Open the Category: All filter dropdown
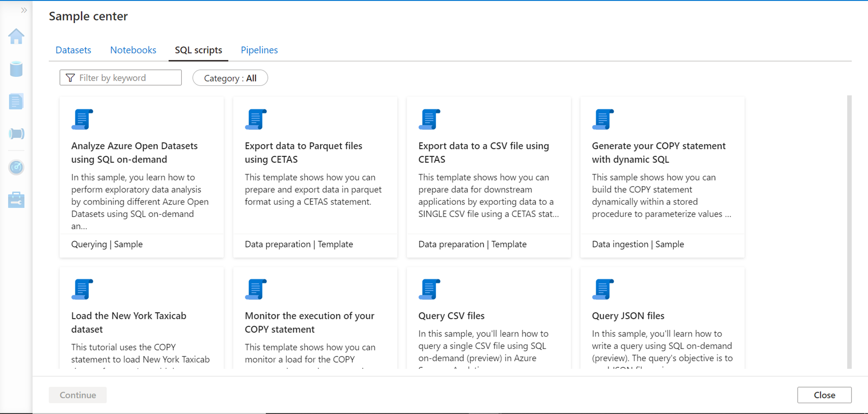This screenshot has height=414, width=868. [x=230, y=78]
